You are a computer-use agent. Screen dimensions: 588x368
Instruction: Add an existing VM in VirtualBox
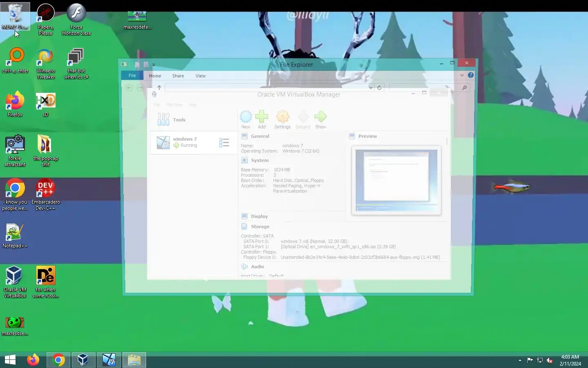(x=262, y=119)
